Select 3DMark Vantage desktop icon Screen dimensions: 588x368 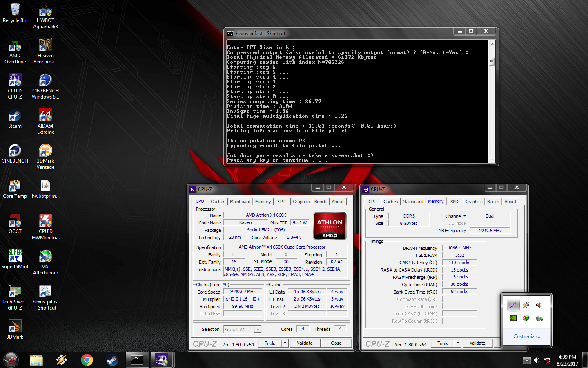(45, 157)
